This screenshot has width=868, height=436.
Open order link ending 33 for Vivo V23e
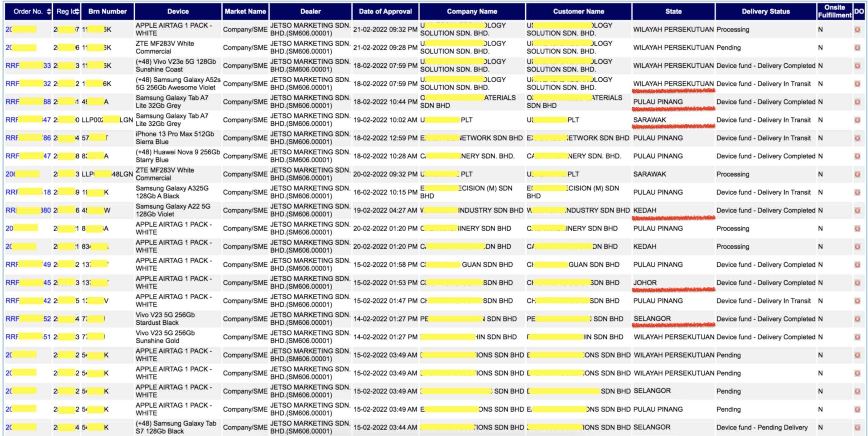tap(28, 66)
